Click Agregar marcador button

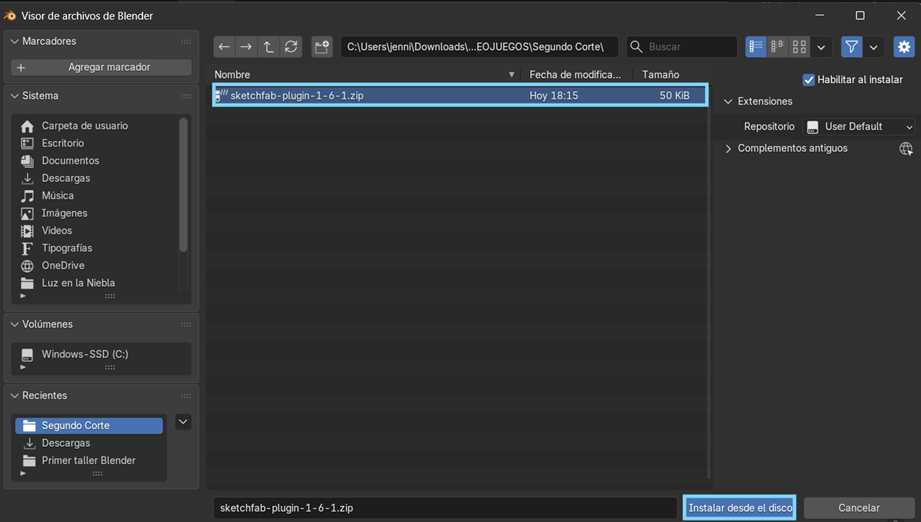(x=101, y=68)
